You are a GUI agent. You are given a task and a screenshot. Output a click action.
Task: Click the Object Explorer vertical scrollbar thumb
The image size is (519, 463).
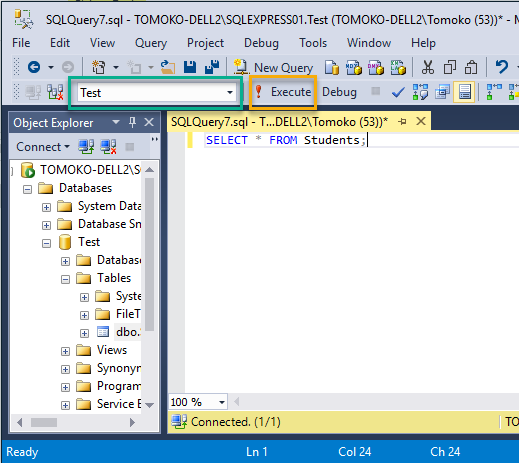[150, 253]
